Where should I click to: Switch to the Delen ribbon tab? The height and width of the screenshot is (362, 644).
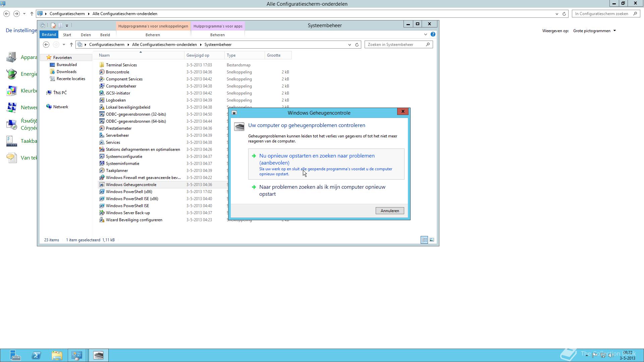pos(86,35)
